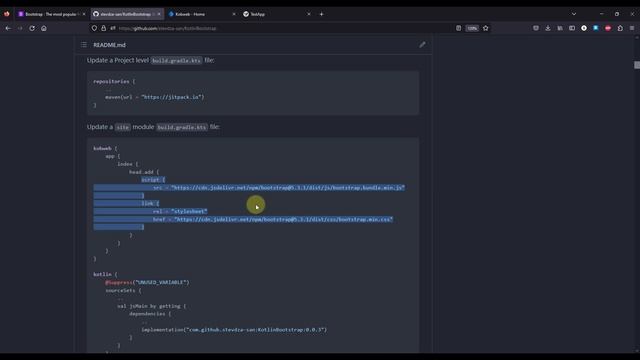This screenshot has width=640, height=360.
Task: Click the highlighted 'script {' line
Action: coord(153,180)
